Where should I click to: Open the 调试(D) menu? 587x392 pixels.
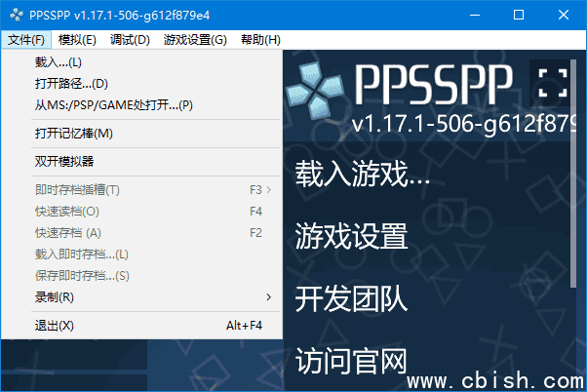130,40
